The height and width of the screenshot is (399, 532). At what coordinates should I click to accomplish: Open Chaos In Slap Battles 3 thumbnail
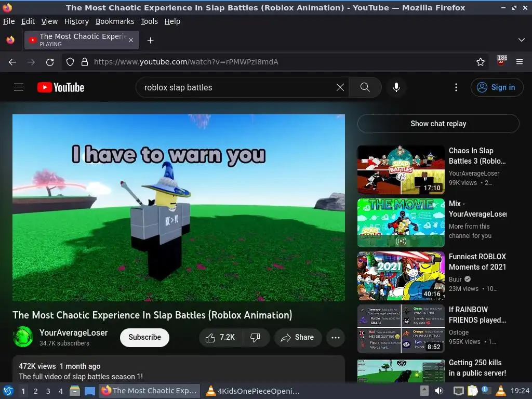tap(401, 170)
